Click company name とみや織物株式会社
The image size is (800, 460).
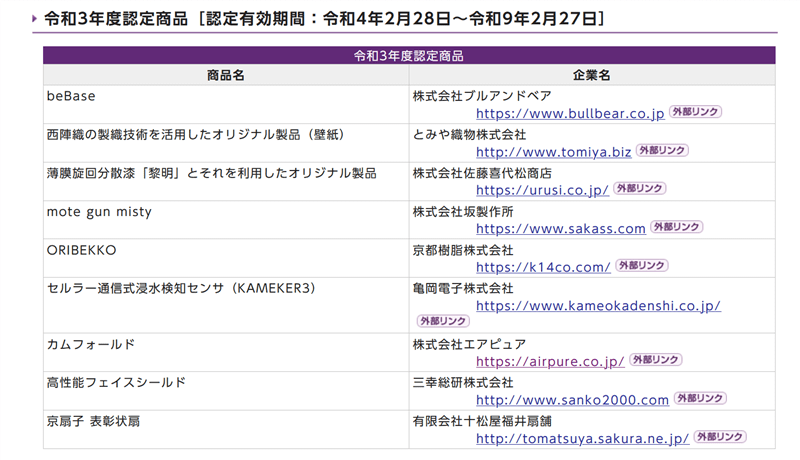click(x=469, y=135)
